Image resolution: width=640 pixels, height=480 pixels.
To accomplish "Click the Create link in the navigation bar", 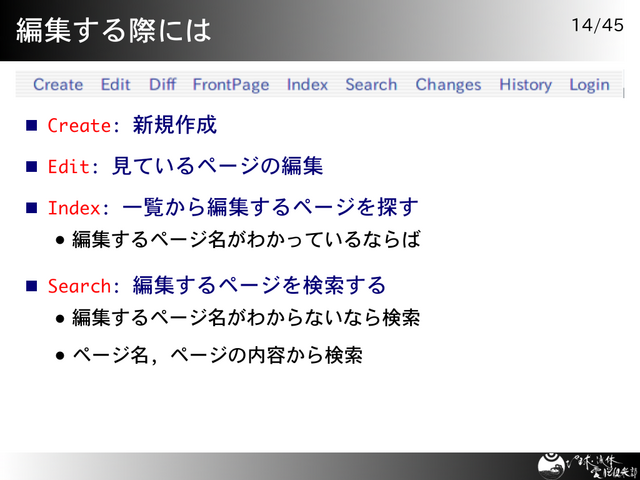I will tap(58, 85).
